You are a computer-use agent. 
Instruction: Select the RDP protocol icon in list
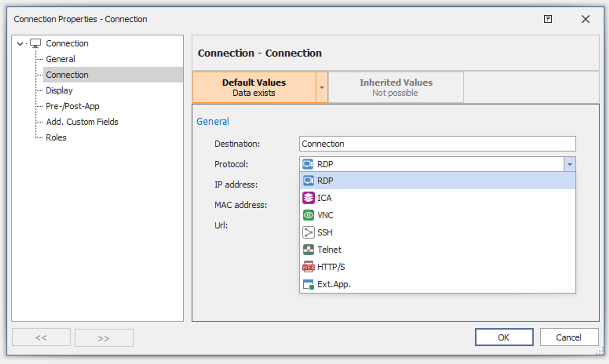(308, 181)
